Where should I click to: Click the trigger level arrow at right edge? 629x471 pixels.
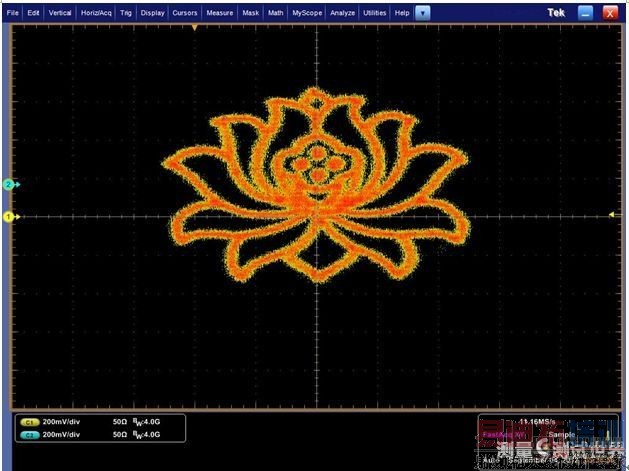pyautogui.click(x=611, y=215)
